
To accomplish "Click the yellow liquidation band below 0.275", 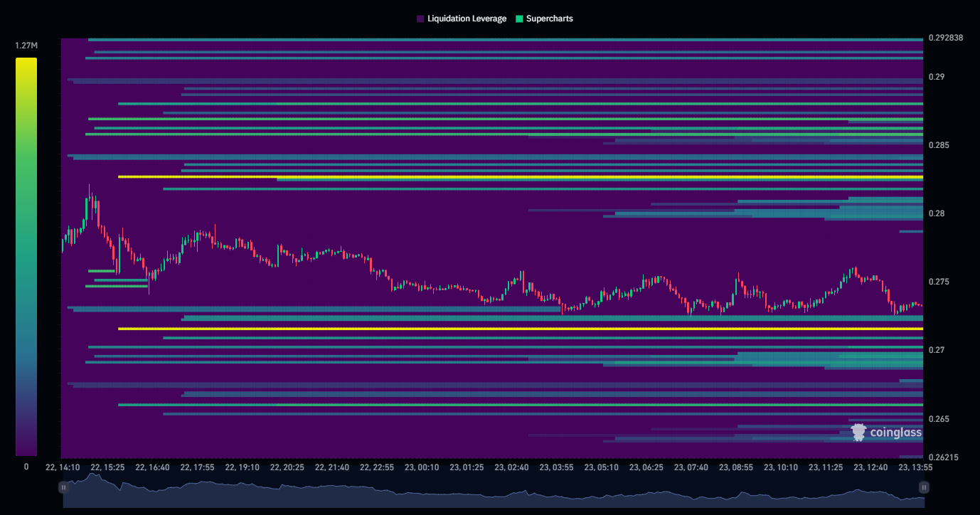I will coord(521,329).
